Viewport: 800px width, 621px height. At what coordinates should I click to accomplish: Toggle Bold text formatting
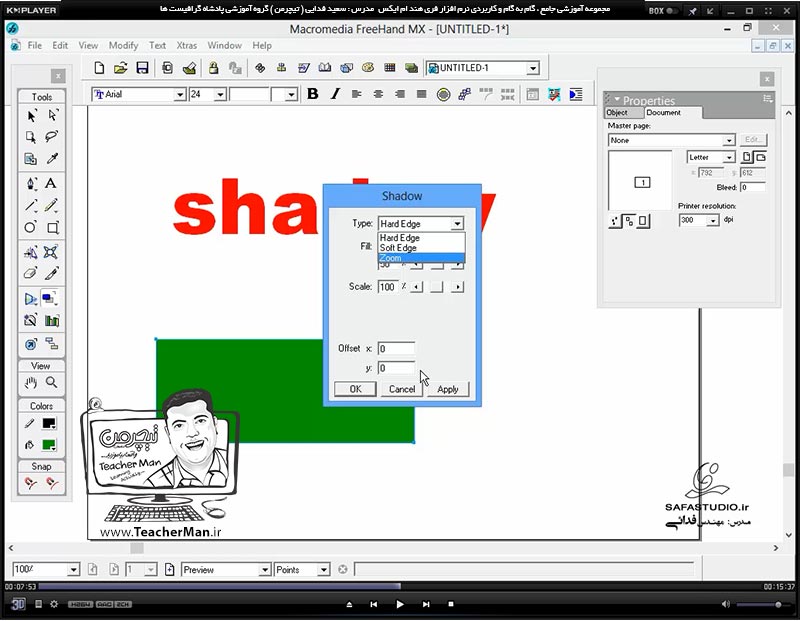313,94
